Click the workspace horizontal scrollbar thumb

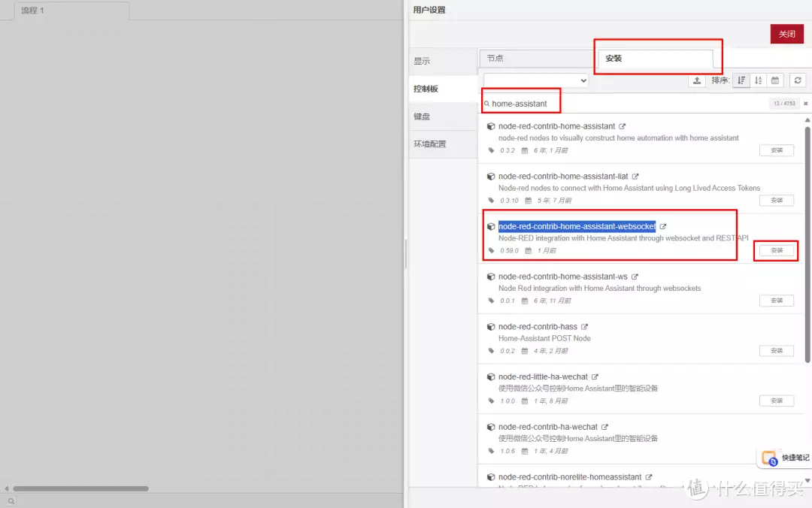point(80,488)
